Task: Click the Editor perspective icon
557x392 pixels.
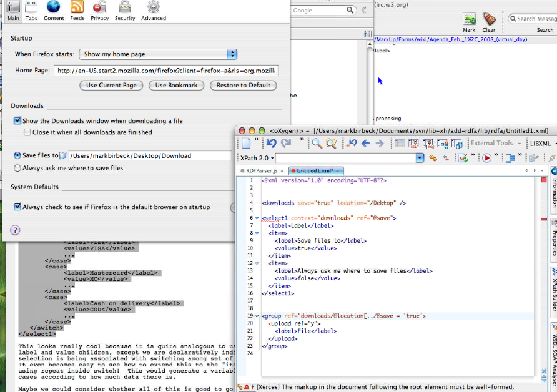Action: tap(400, 143)
